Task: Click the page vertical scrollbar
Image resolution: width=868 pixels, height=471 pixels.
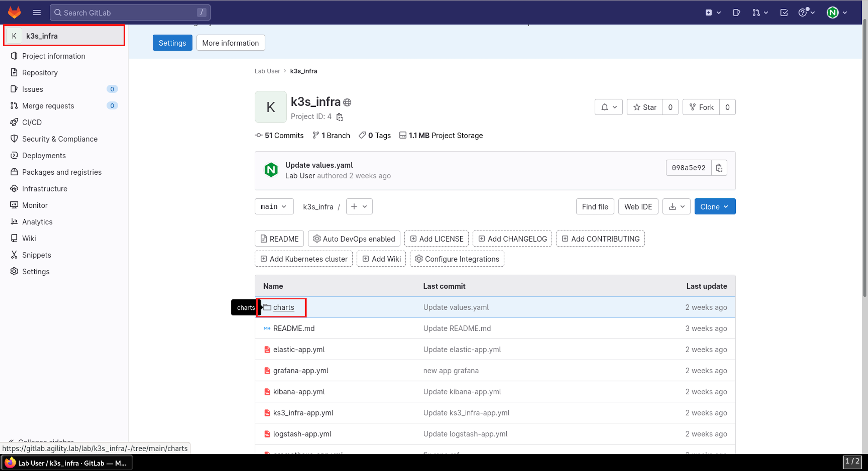Action: tap(865, 159)
